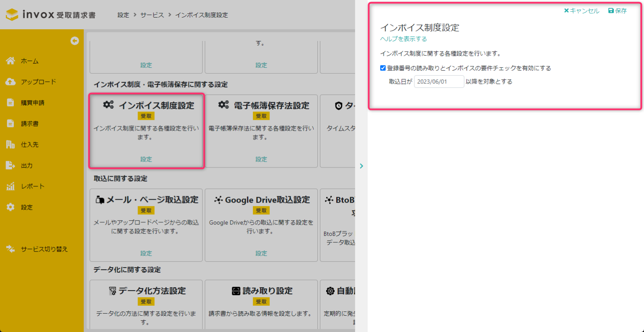Cancel editing with キャンセル
The width and height of the screenshot is (644, 332).
click(x=582, y=11)
